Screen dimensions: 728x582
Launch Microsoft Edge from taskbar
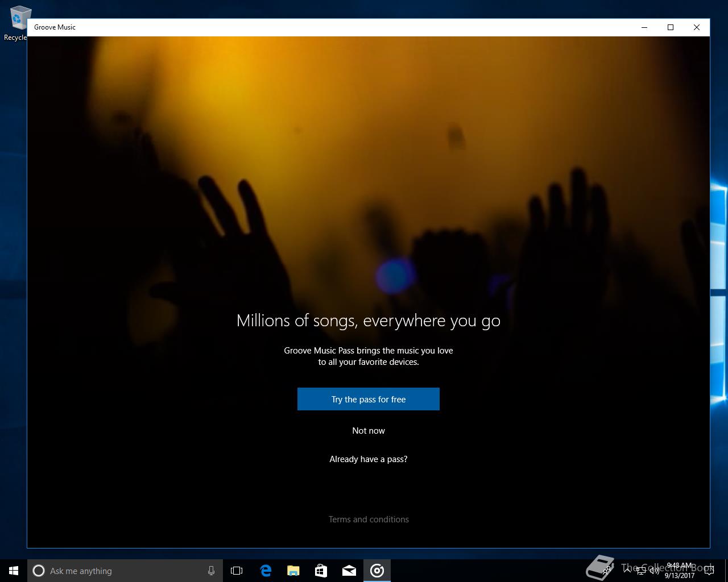coord(265,571)
